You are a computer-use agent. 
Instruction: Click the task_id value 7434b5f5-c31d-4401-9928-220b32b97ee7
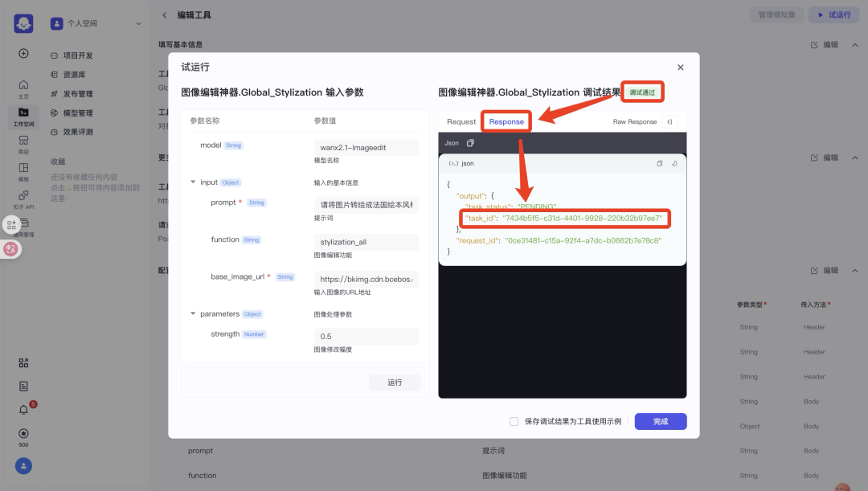tap(583, 218)
